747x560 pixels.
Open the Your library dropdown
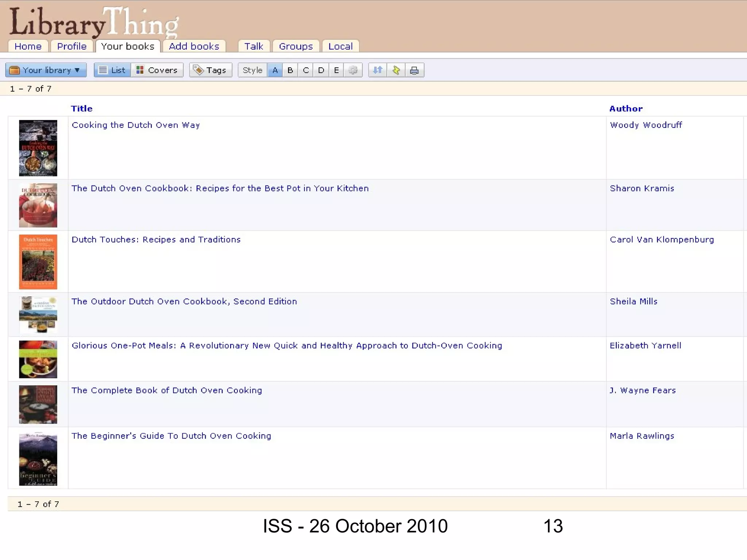[x=46, y=70]
